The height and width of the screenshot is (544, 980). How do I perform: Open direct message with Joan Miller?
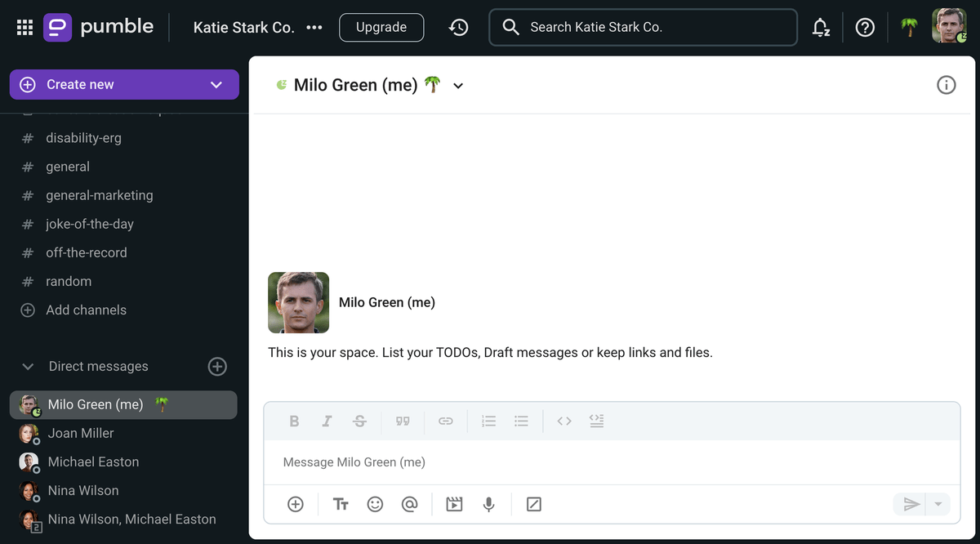click(81, 433)
